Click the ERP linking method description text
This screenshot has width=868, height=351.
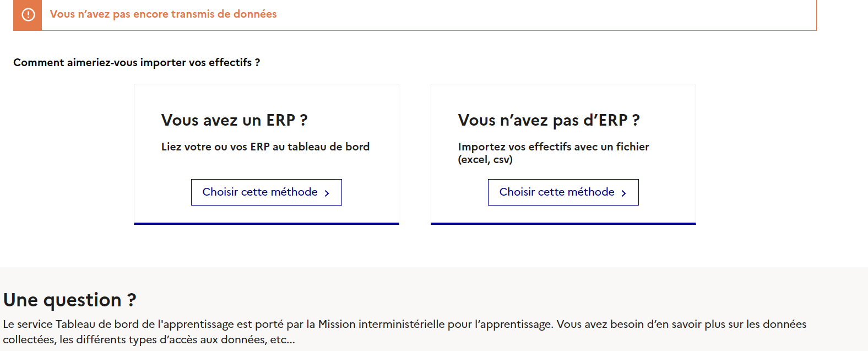pos(266,147)
